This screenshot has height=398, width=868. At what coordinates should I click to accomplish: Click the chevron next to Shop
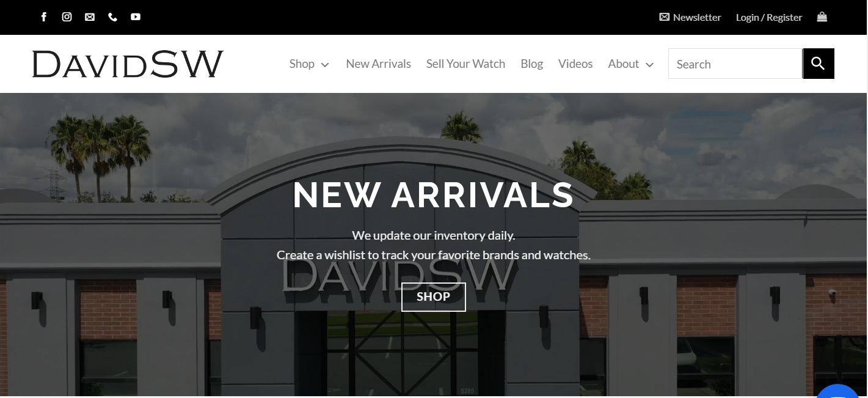(325, 65)
